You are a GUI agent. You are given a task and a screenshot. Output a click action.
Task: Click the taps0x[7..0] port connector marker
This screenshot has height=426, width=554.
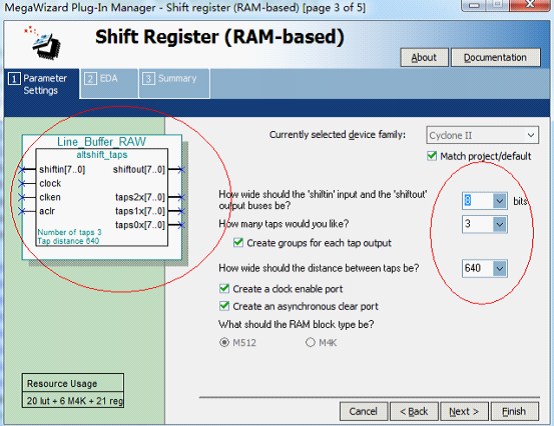(181, 225)
